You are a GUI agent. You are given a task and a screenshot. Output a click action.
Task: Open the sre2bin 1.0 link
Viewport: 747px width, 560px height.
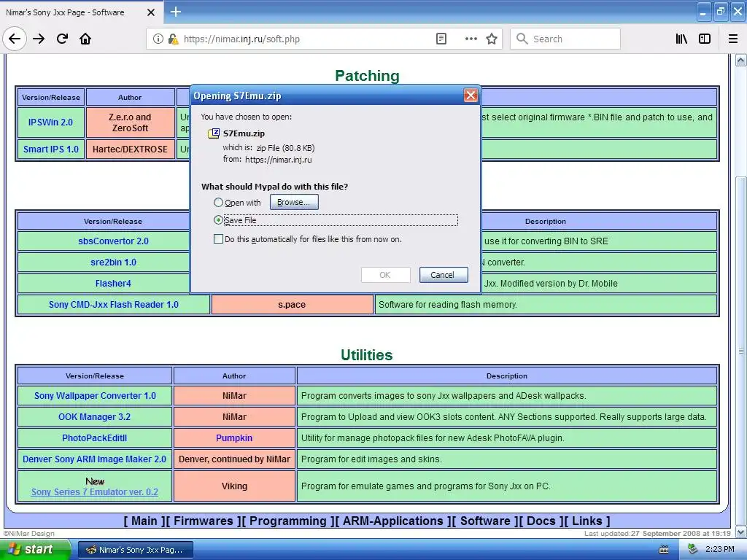[113, 262]
